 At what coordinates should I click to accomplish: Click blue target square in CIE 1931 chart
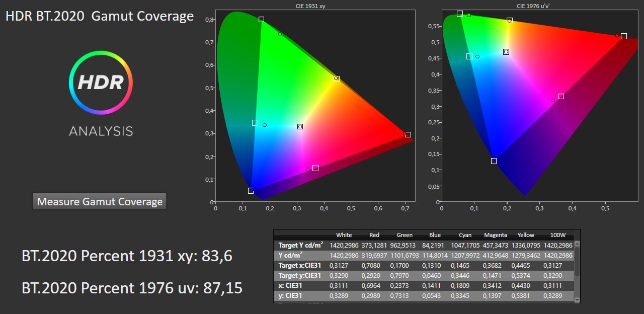tap(251, 191)
